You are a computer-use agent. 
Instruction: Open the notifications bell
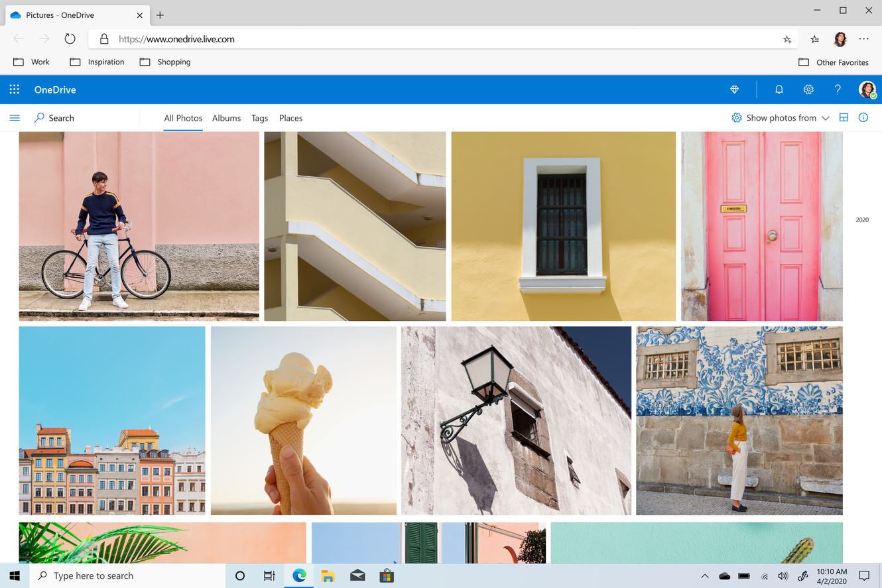click(779, 89)
